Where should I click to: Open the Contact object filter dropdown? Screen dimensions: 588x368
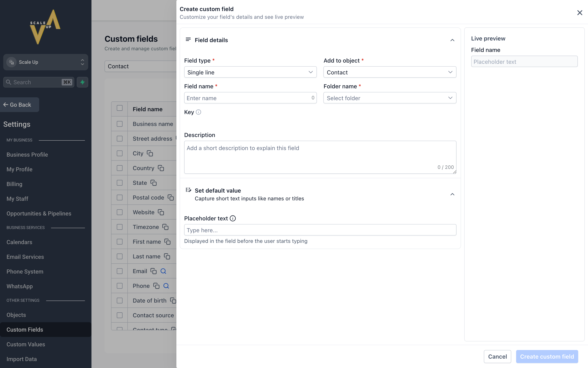click(x=140, y=66)
